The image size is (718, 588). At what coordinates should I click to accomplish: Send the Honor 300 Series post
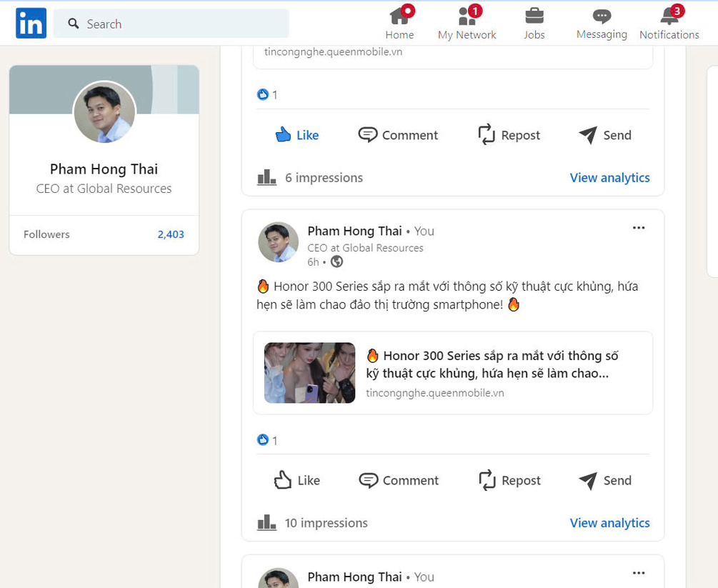[605, 480]
